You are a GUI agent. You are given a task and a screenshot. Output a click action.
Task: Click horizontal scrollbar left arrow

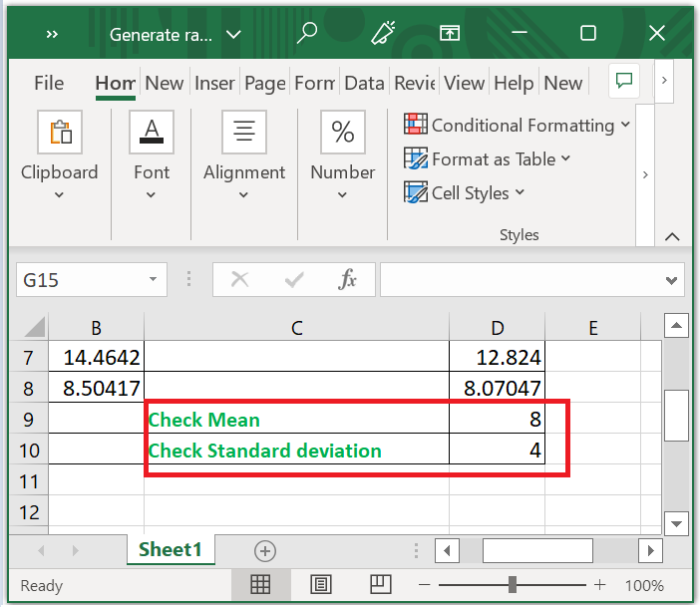[447, 551]
